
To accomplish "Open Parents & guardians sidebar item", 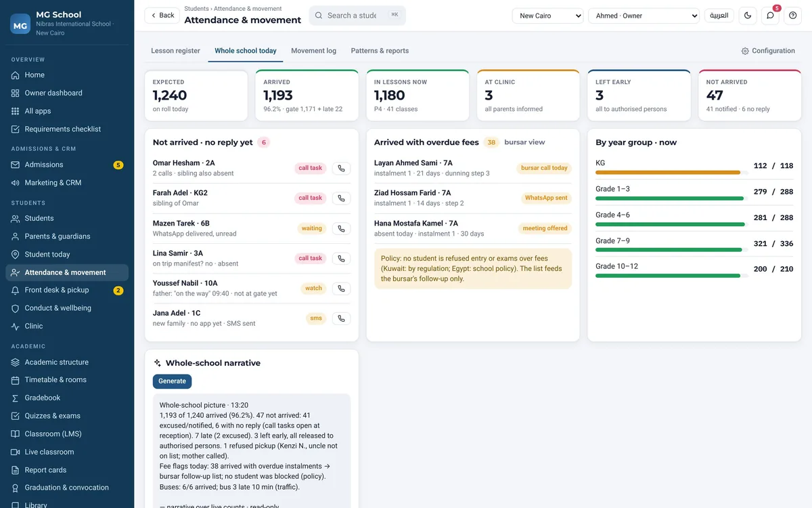I will pyautogui.click(x=67, y=236).
